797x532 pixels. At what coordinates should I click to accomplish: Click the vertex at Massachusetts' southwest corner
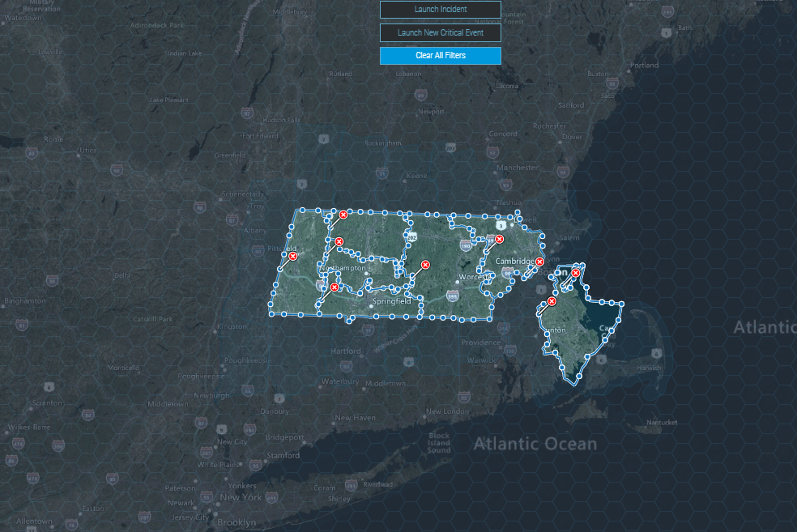(273, 315)
